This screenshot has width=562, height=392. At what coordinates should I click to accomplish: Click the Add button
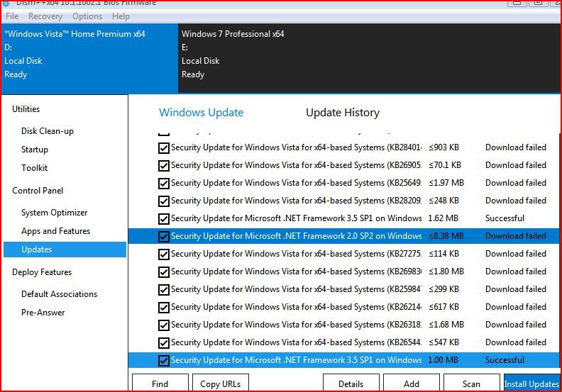pyautogui.click(x=412, y=383)
